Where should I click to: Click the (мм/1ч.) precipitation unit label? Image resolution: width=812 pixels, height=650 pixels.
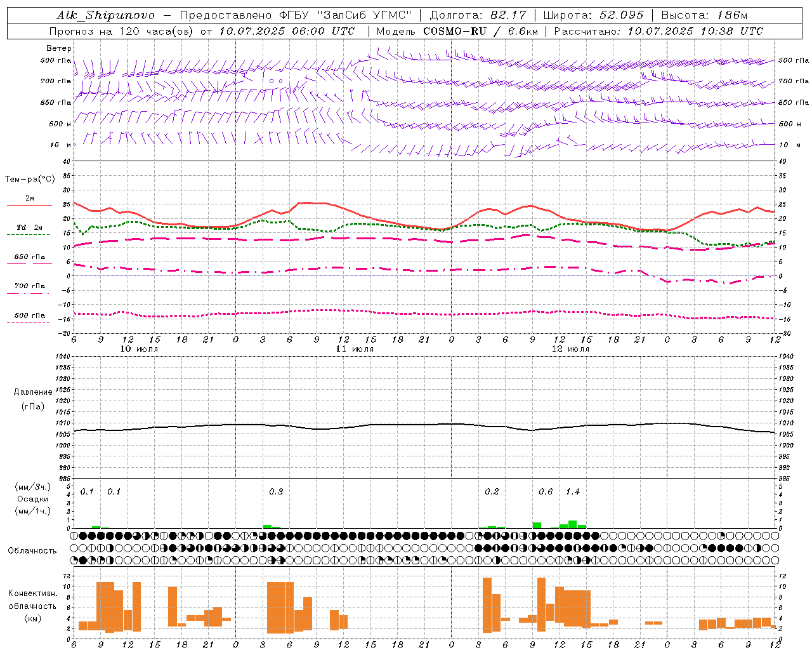[33, 511]
